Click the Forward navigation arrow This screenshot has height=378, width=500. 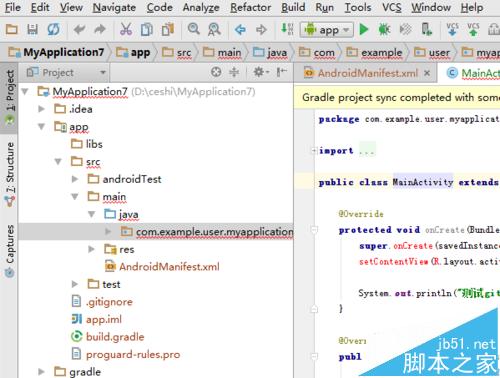tap(261, 30)
